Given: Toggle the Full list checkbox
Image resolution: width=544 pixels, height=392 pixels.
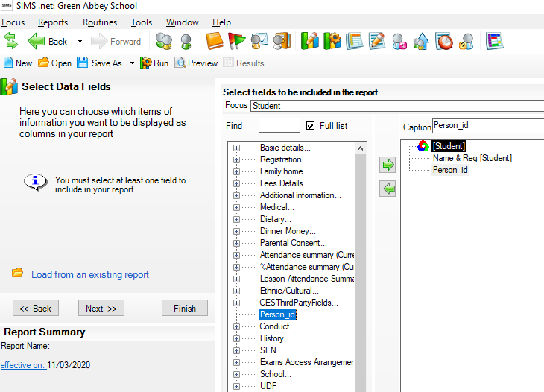Looking at the screenshot, I should 311,126.
